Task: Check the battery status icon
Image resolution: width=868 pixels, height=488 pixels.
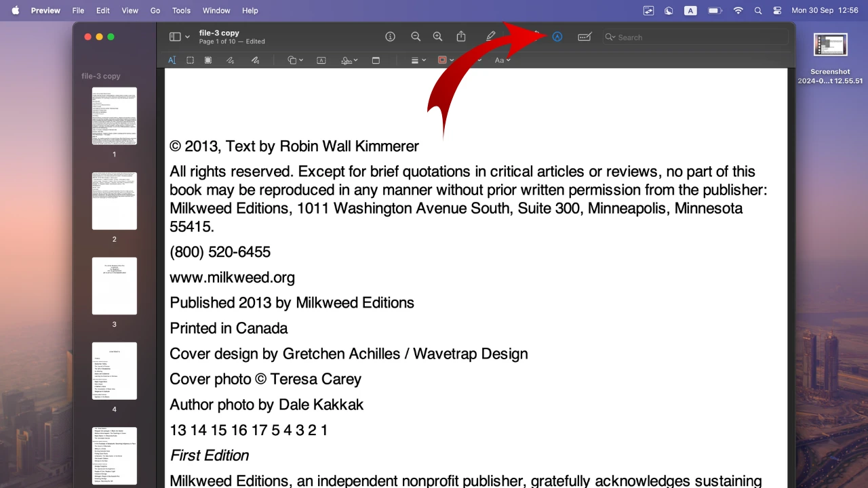Action: (714, 10)
